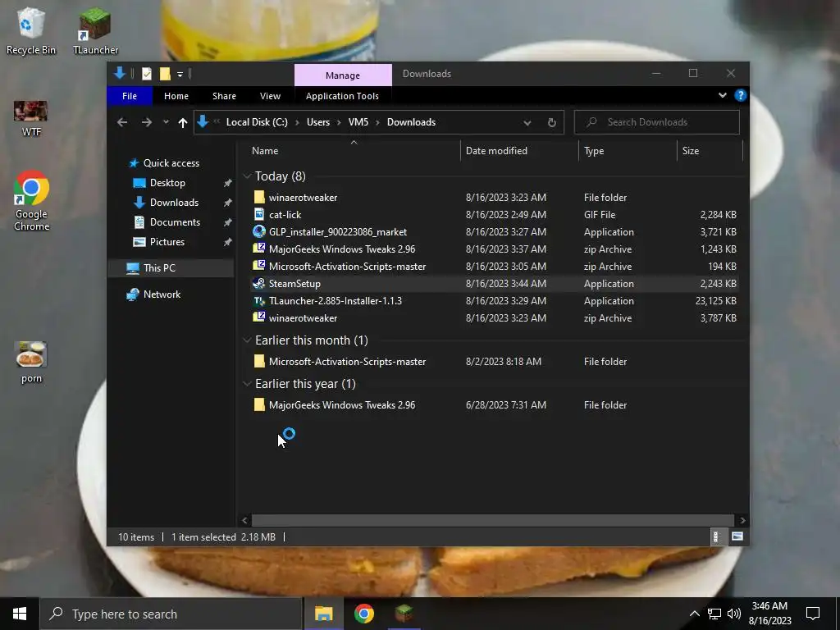
Task: Open the Recycle Bin desktop icon
Action: tap(31, 31)
